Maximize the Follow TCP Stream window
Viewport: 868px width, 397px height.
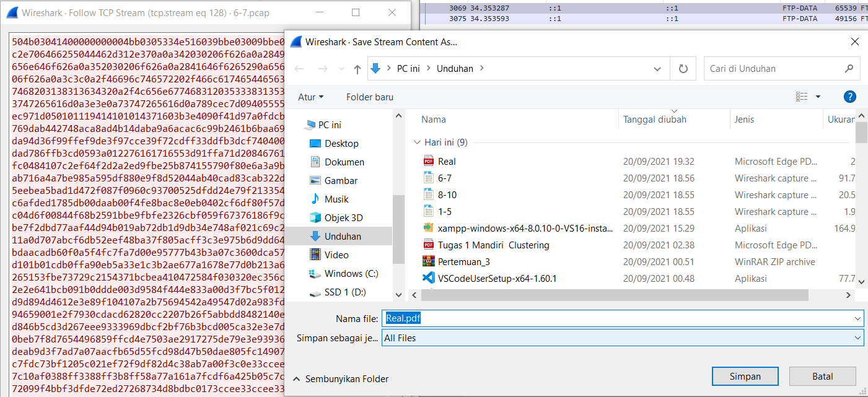coord(356,12)
